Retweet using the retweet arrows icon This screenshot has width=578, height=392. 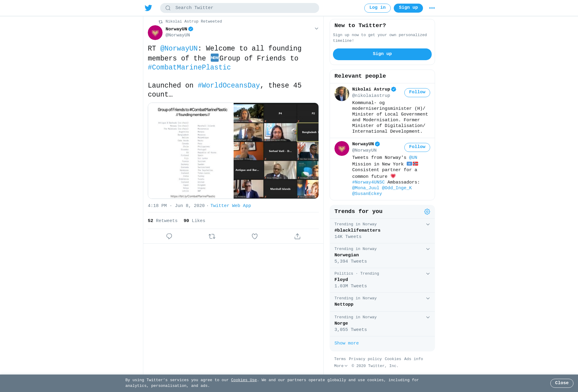[212, 236]
